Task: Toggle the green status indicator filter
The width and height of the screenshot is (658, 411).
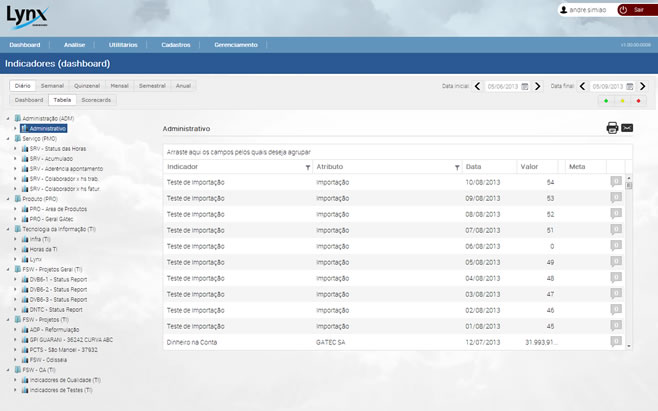Action: [x=607, y=101]
